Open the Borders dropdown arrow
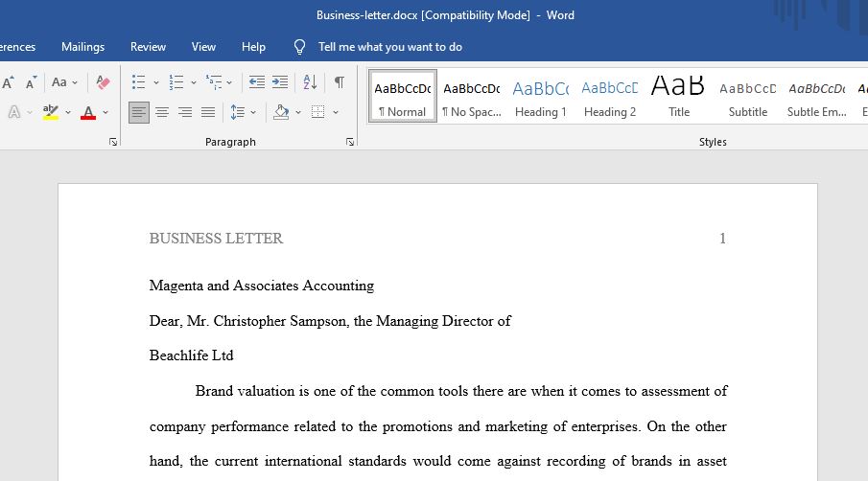Viewport: 868px width, 481px height. coord(336,113)
